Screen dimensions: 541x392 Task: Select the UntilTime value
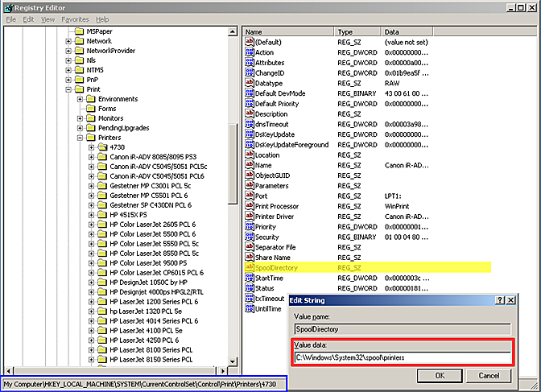coord(268,308)
